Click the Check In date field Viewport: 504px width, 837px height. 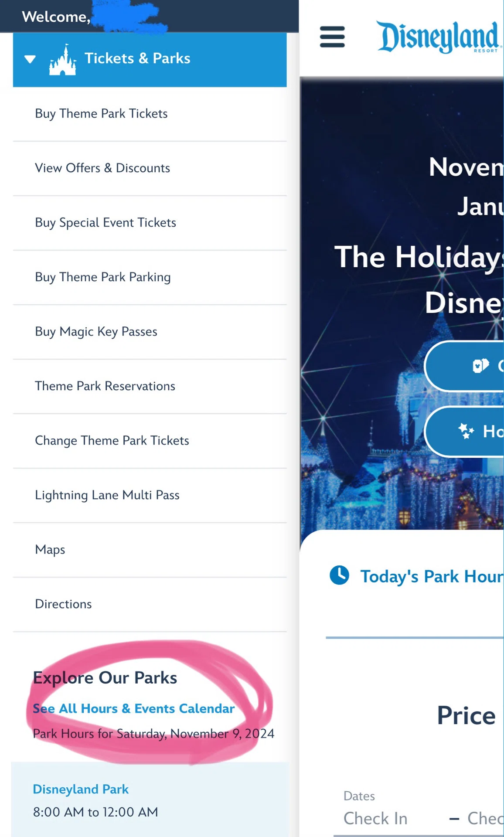coord(375,818)
